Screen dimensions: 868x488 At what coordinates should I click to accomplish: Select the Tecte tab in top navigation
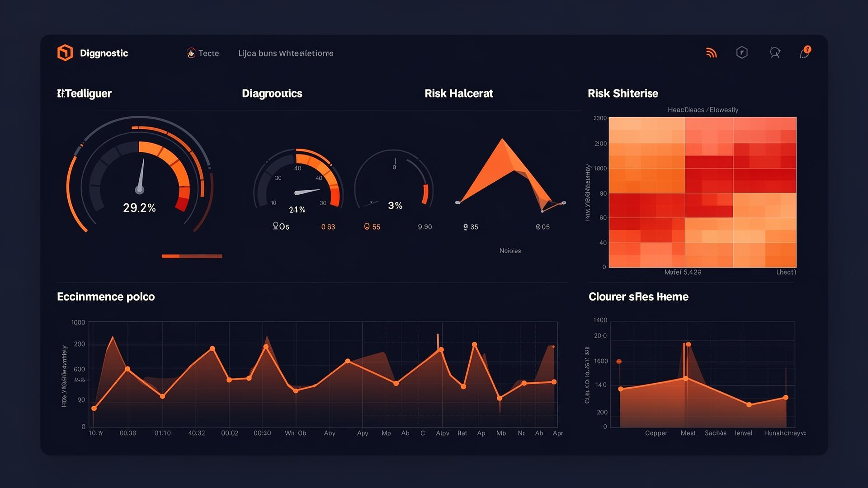click(208, 53)
